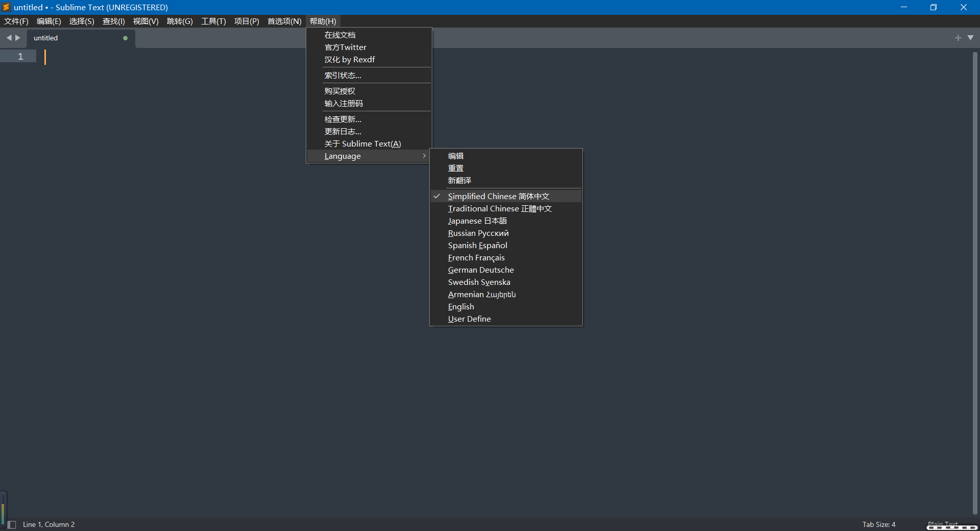Screen dimensions: 980x531
Task: Select English language option
Action: (x=506, y=307)
